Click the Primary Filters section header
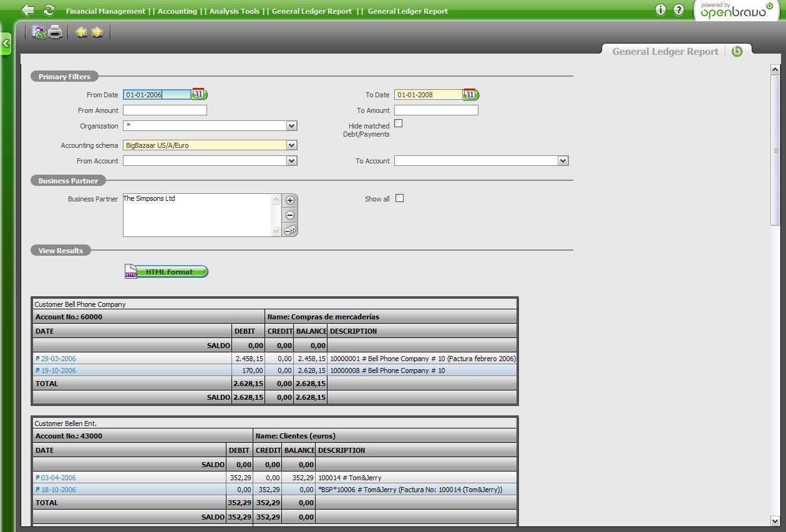 (x=64, y=77)
